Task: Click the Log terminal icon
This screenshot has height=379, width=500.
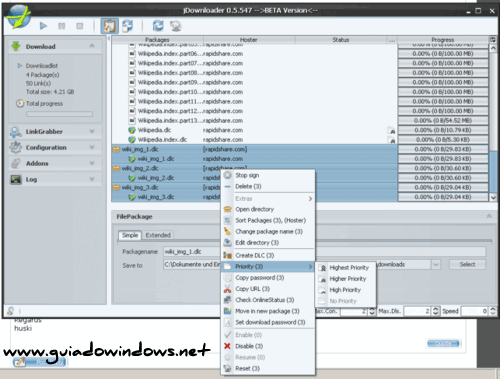Action: coord(15,179)
